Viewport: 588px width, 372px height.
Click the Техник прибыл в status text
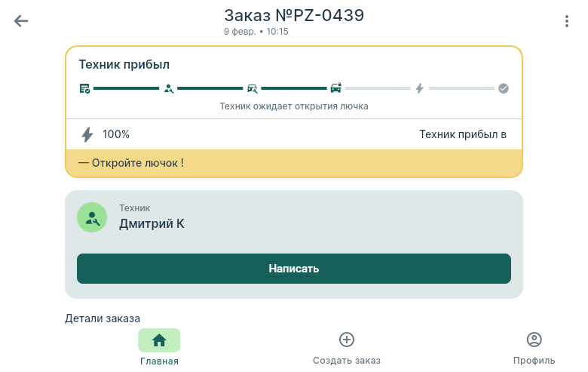[462, 134]
